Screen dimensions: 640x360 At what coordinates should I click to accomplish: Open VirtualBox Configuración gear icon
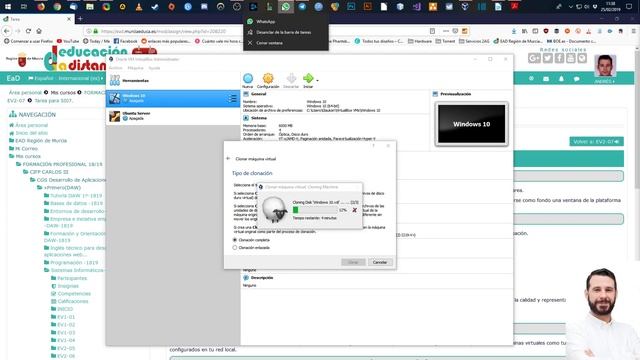click(268, 78)
